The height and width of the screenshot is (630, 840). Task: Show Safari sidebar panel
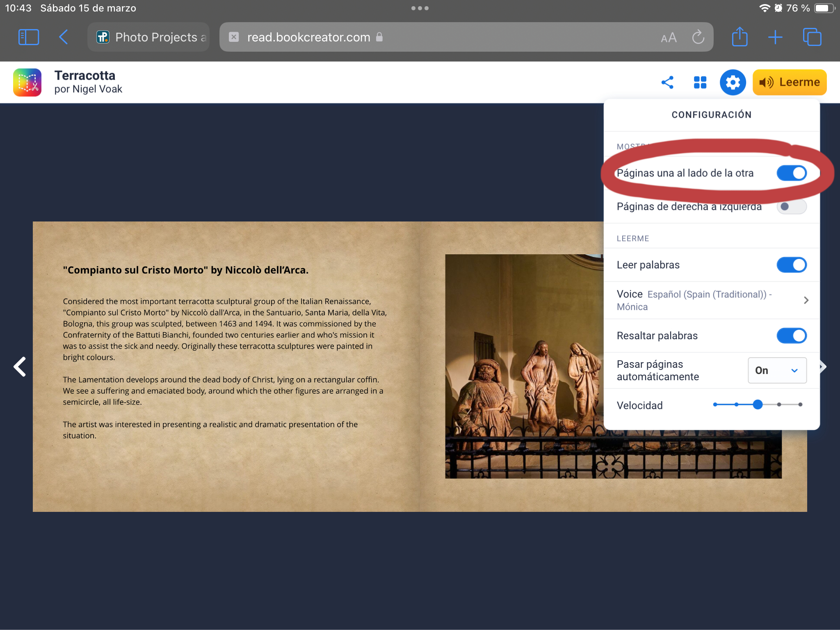(29, 37)
